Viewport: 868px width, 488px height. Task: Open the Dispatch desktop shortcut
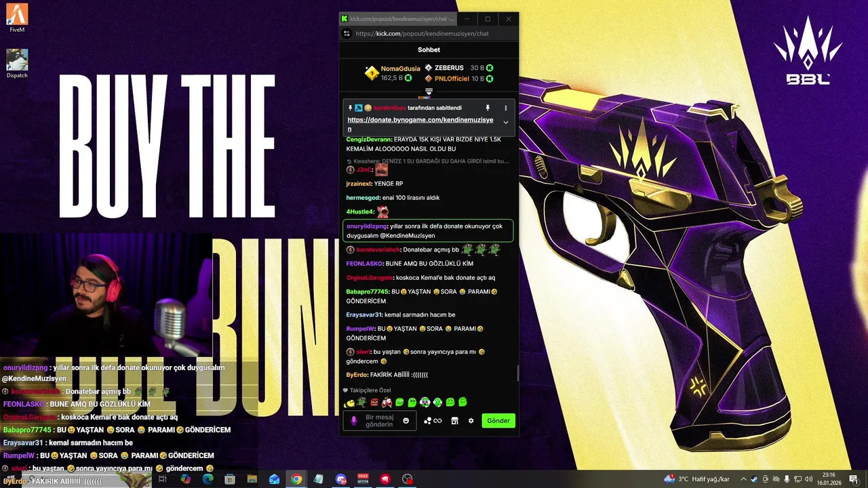[17, 64]
